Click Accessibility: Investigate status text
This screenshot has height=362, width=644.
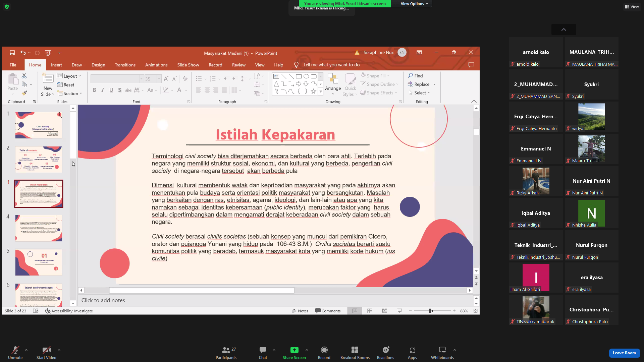pyautogui.click(x=69, y=311)
